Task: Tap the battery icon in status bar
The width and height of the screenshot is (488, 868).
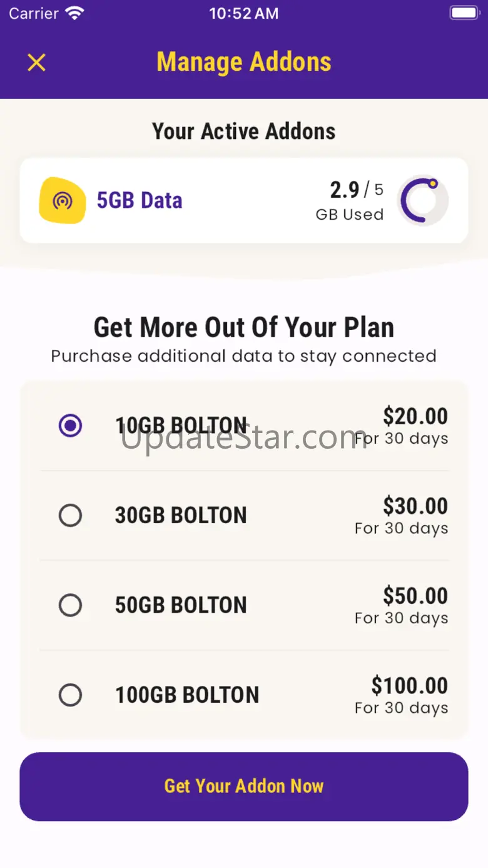Action: pos(464,13)
